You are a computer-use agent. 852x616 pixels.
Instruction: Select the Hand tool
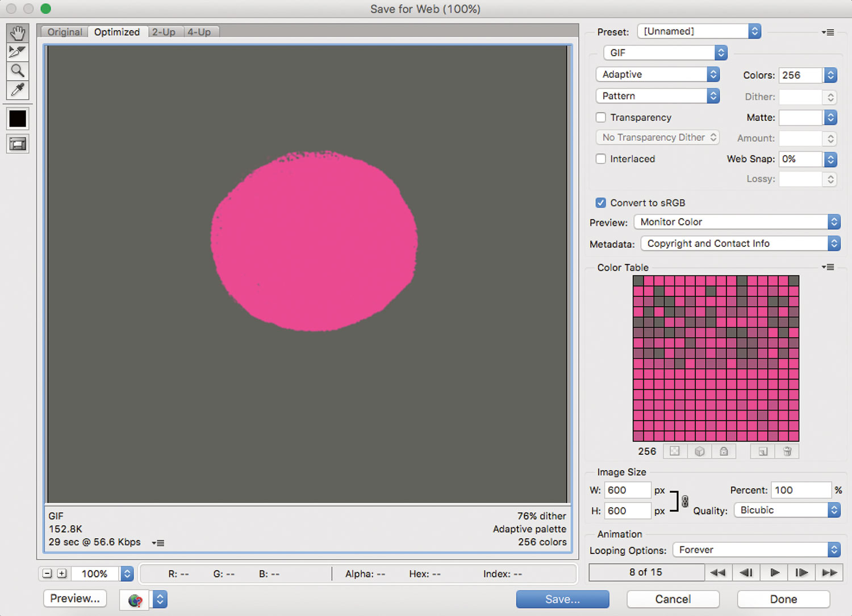18,33
